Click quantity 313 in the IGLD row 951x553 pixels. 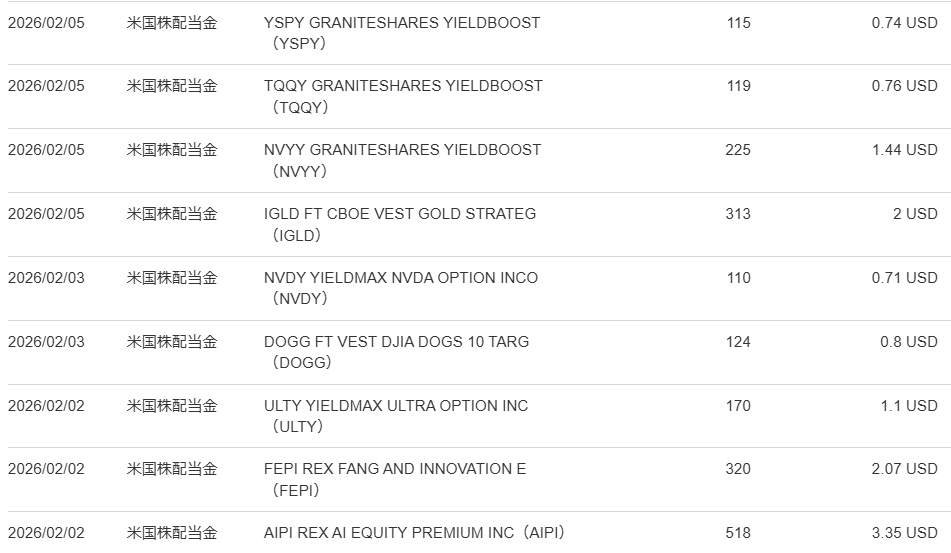pyautogui.click(x=738, y=214)
